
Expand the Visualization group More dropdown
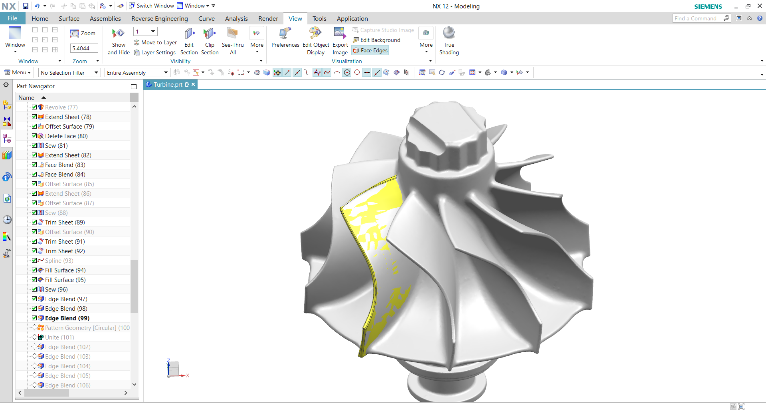pyautogui.click(x=426, y=39)
